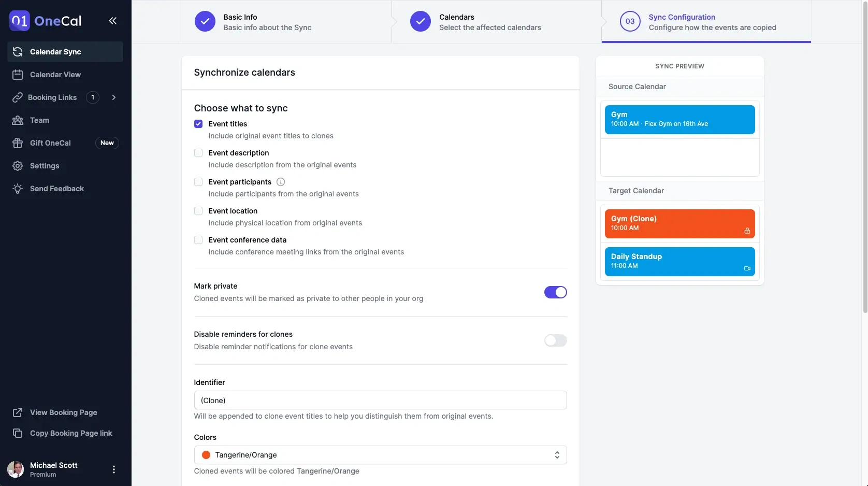
Task: Expand Booking Links with the chevron arrow
Action: [113, 97]
